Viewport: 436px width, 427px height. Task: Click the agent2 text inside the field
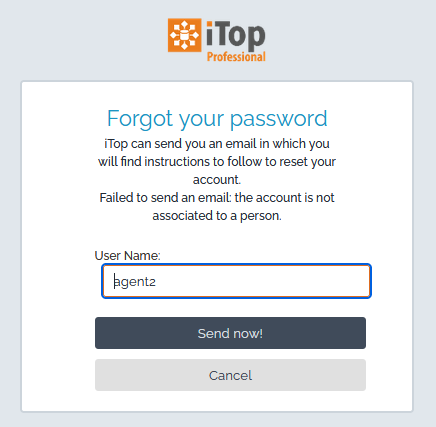[135, 282]
